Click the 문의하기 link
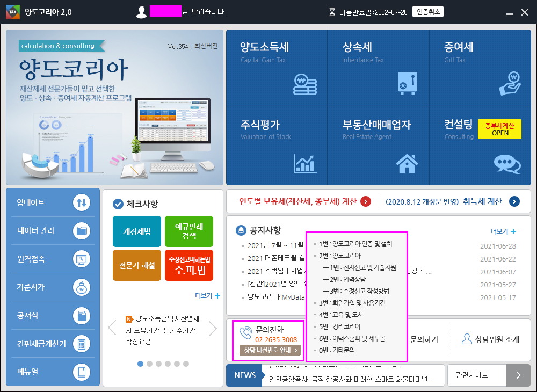Image resolution: width=537 pixels, height=392 pixels. [x=424, y=339]
